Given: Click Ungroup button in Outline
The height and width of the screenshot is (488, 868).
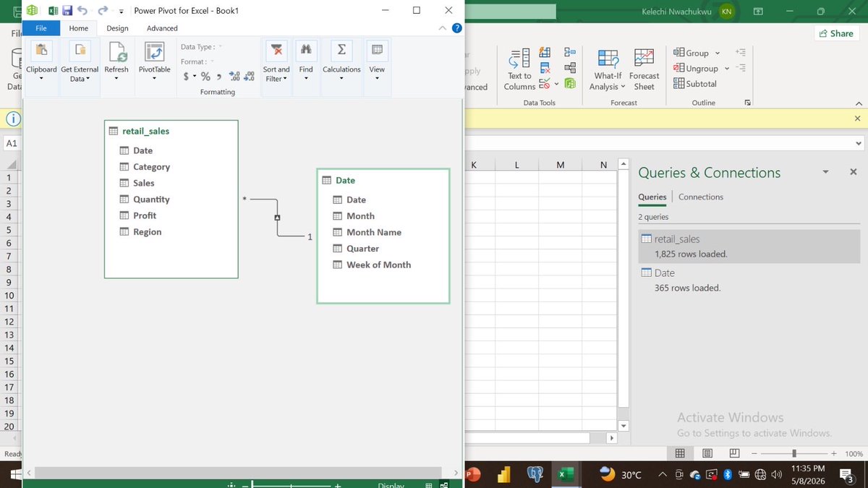Looking at the screenshot, I should [x=695, y=69].
